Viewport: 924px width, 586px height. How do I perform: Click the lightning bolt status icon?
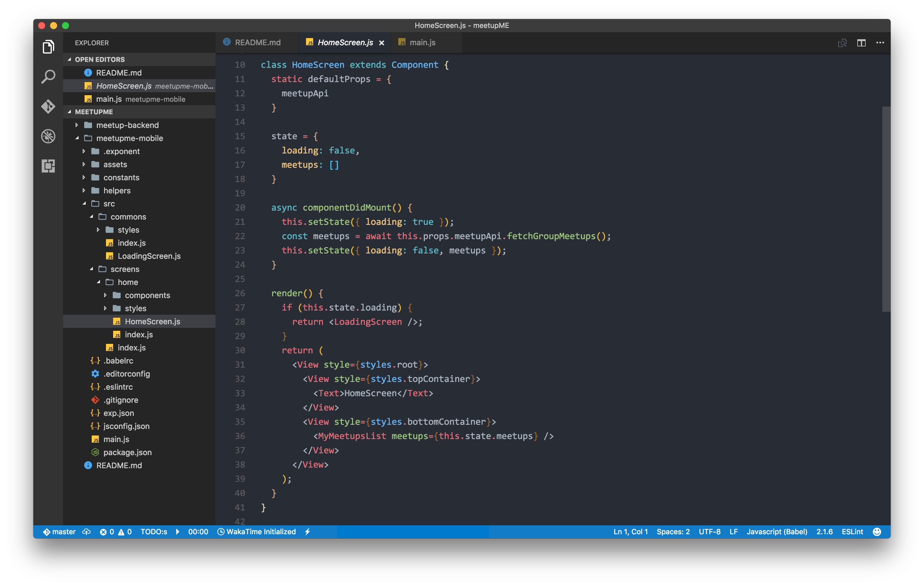coord(308,532)
